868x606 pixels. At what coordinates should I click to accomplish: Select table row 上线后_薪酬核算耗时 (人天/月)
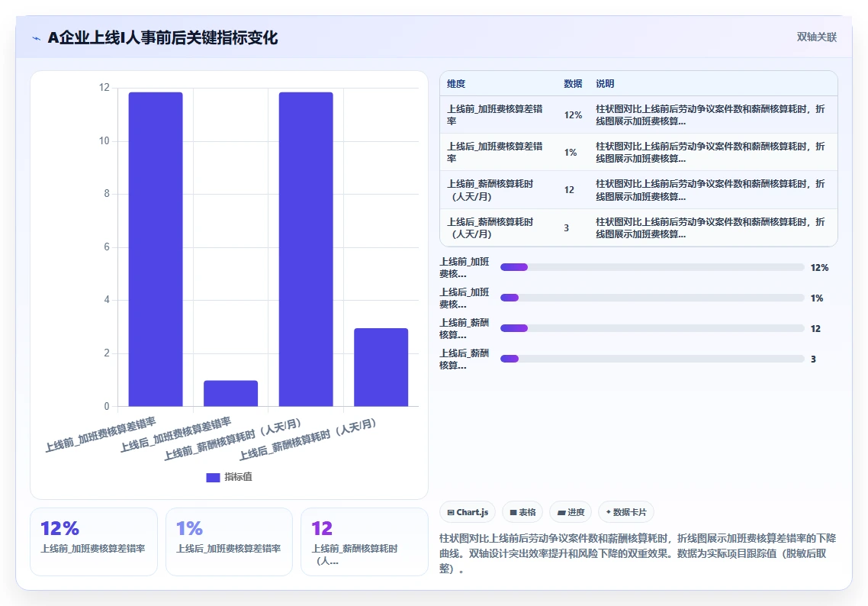point(639,227)
